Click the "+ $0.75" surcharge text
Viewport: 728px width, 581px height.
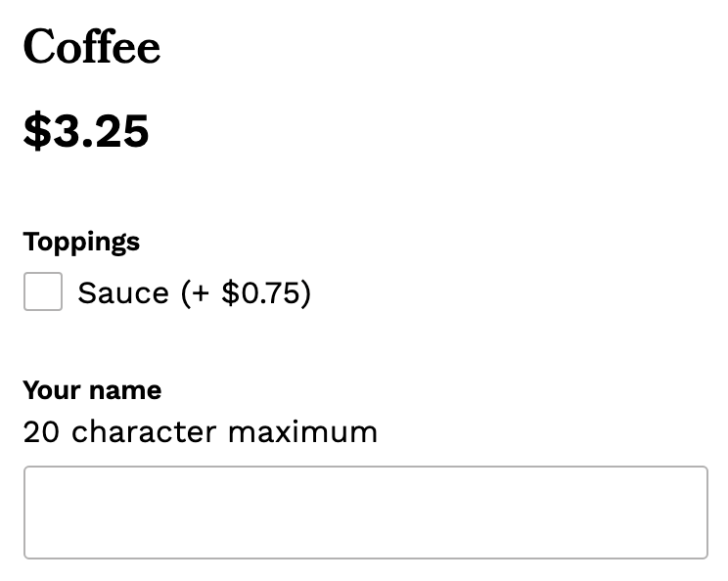(247, 292)
